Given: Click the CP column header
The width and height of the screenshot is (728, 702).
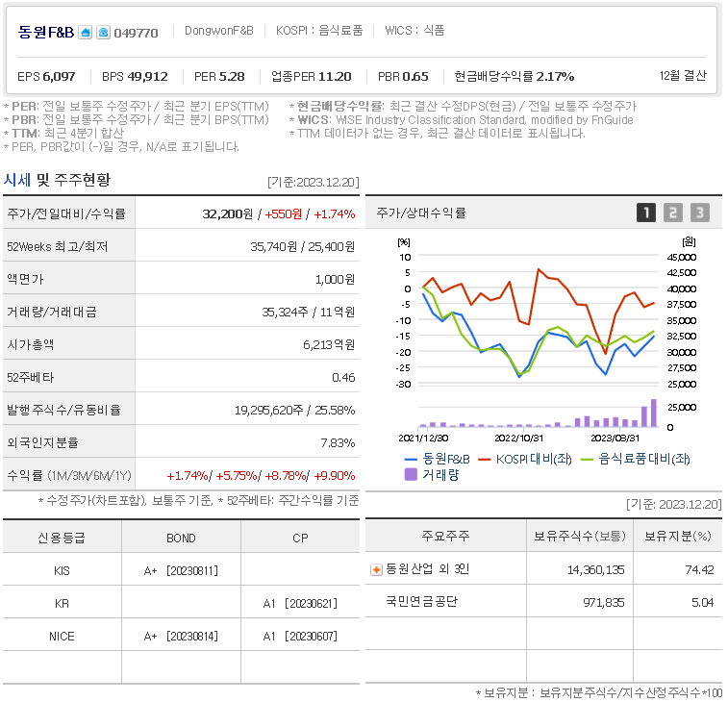Looking at the screenshot, I should 300,539.
